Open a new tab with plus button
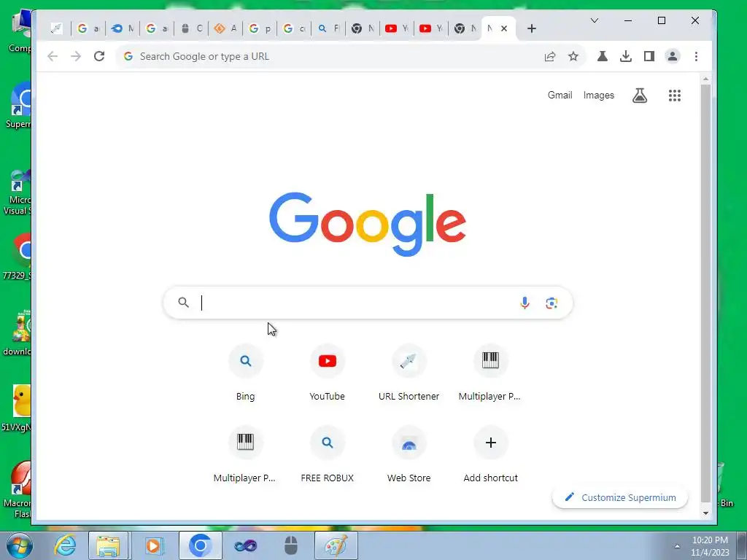Screen dimensions: 747x560 pyautogui.click(x=532, y=28)
